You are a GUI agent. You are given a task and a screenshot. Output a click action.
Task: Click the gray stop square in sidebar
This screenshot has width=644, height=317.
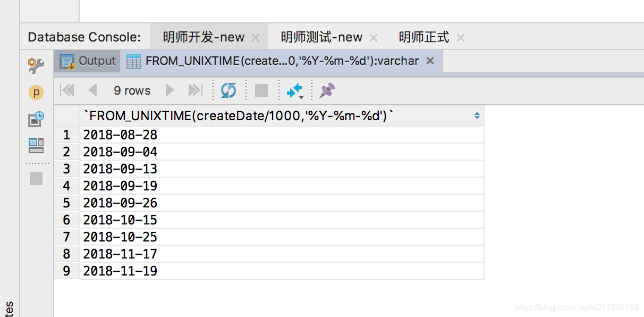tap(36, 179)
